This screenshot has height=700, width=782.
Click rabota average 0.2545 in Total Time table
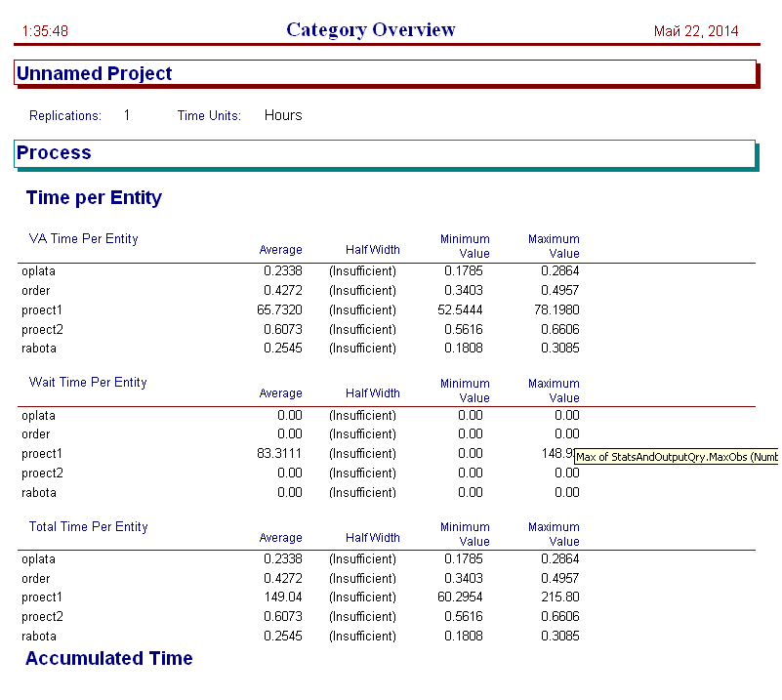[x=283, y=637]
